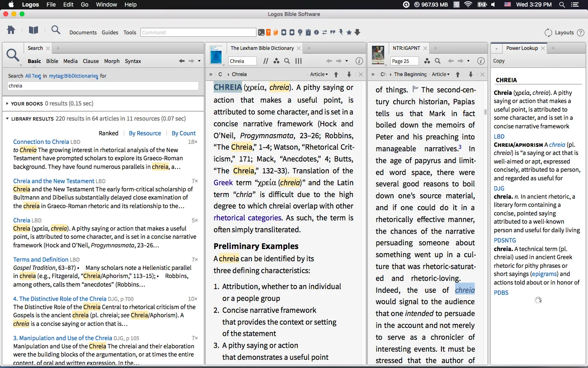This screenshot has width=588, height=368.
Task: Open history dropdown arrow in NTR:IGAPNT panel
Action: click(468, 61)
